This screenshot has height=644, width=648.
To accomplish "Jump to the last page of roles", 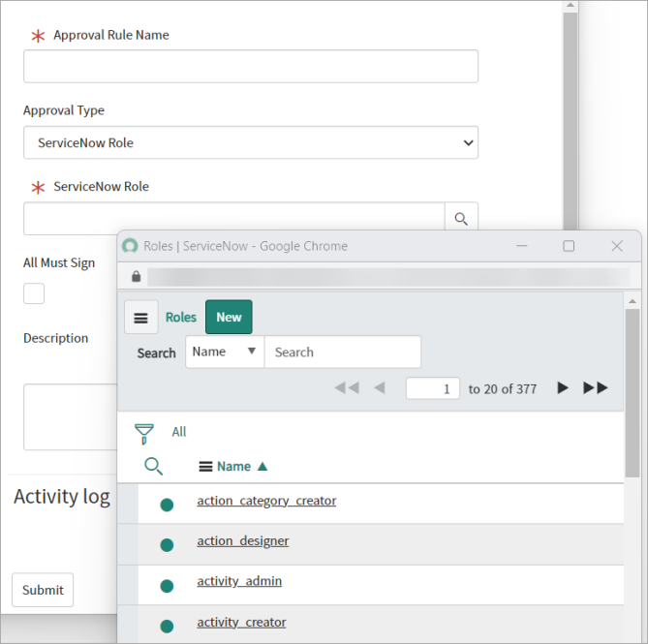I will 596,388.
